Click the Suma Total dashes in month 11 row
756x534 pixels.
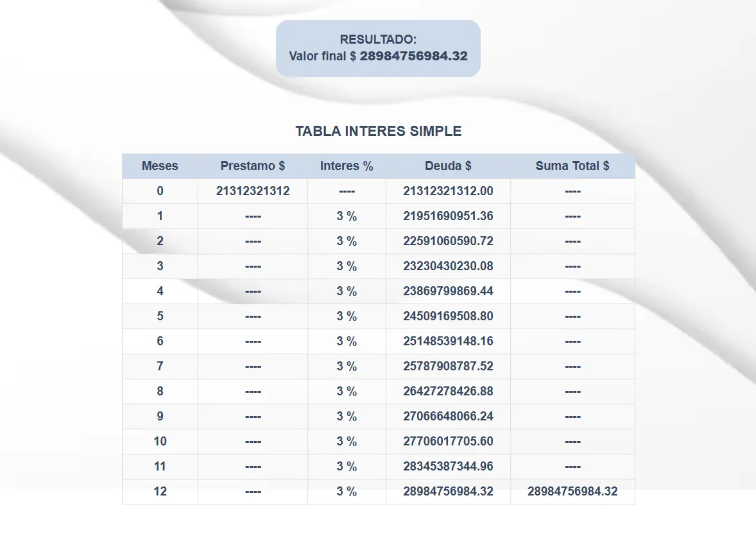[572, 467]
